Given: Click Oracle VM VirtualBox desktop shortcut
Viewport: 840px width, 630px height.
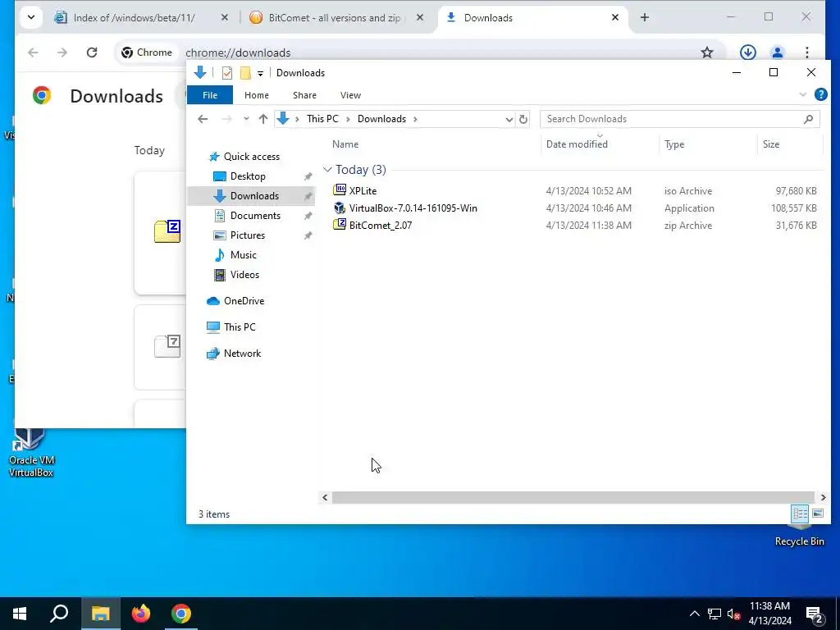Looking at the screenshot, I should [x=31, y=453].
